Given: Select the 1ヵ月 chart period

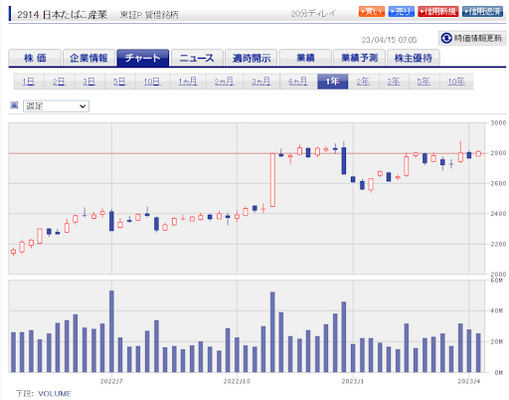Looking at the screenshot, I should coord(188,82).
